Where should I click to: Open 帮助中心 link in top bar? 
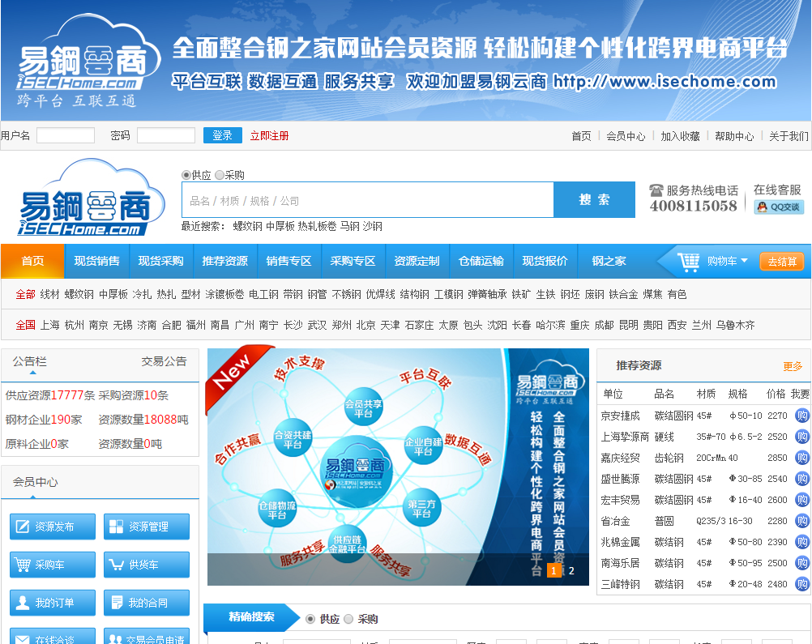(x=734, y=136)
